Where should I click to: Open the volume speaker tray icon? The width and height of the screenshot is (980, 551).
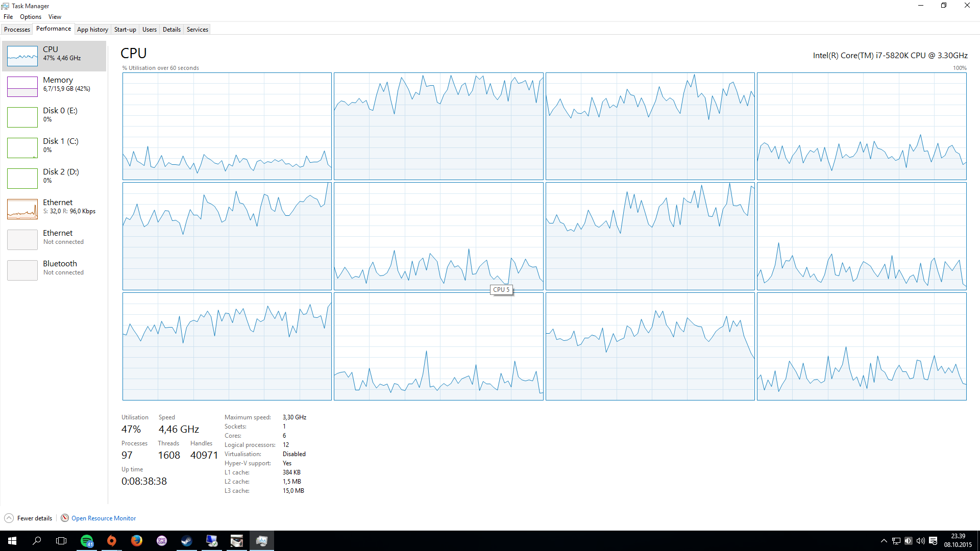click(920, 541)
